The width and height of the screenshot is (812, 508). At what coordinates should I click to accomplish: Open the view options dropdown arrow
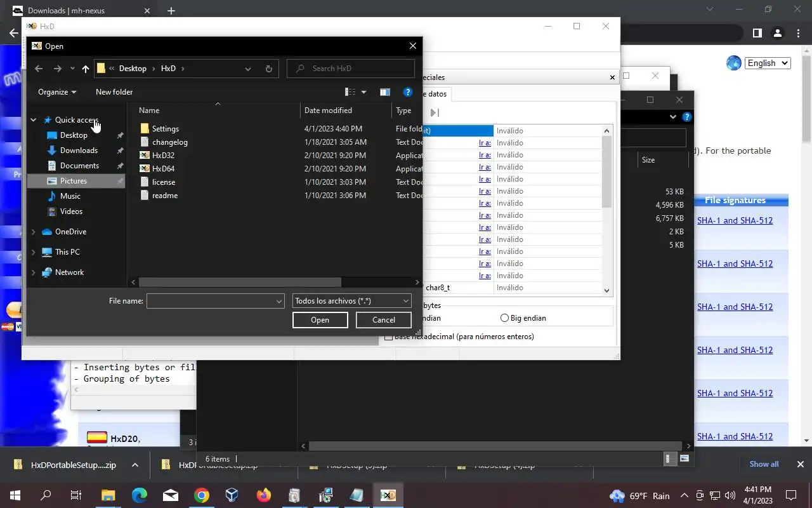click(363, 92)
